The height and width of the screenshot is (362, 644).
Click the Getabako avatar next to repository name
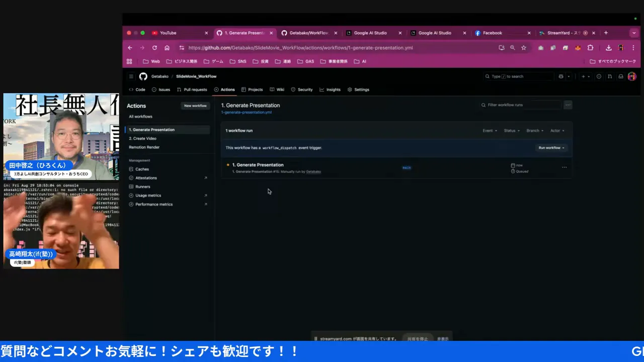click(x=143, y=76)
